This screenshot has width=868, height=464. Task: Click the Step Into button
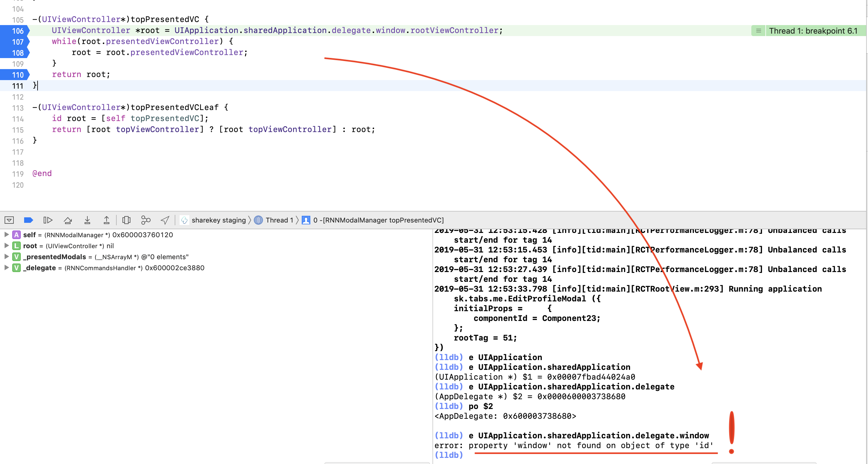tap(87, 220)
